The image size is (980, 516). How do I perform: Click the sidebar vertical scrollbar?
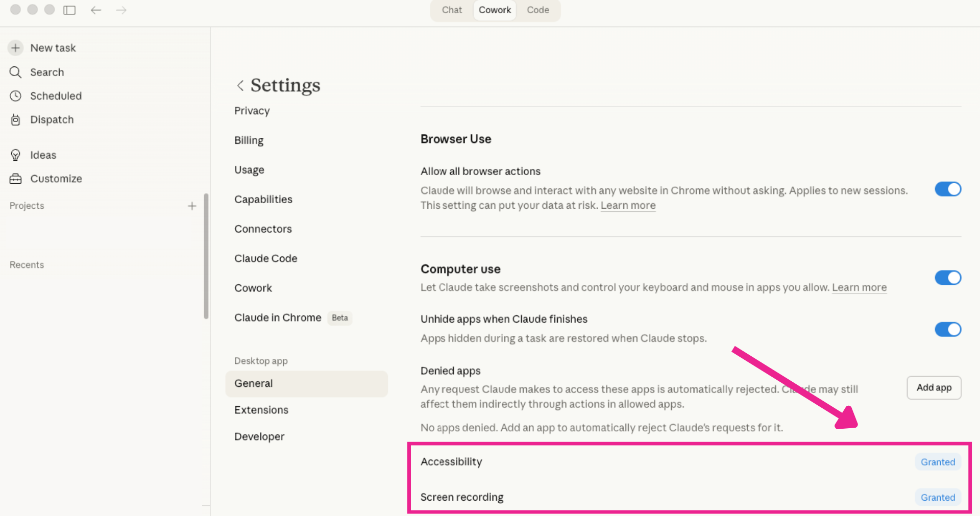point(206,255)
